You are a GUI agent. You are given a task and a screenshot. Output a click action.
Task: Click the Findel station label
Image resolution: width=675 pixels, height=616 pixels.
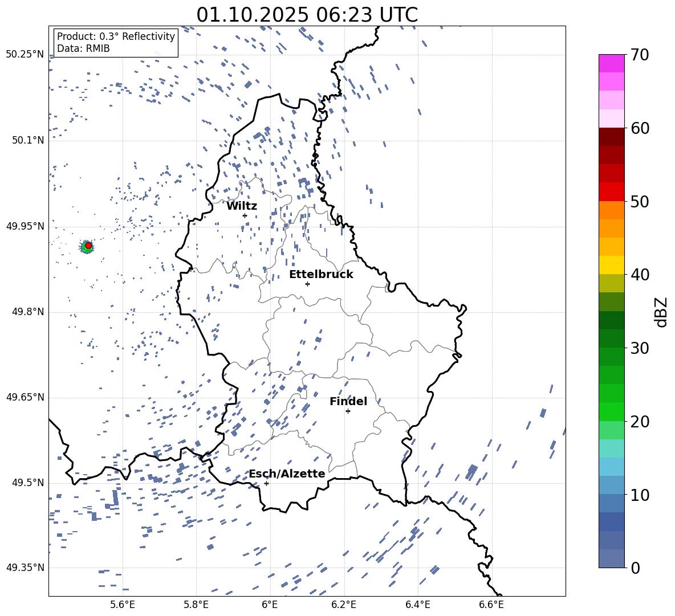[348, 401]
